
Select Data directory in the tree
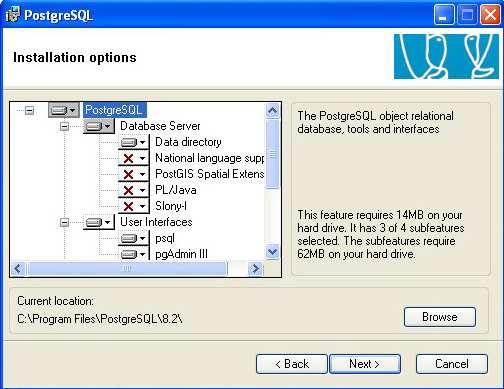[188, 142]
